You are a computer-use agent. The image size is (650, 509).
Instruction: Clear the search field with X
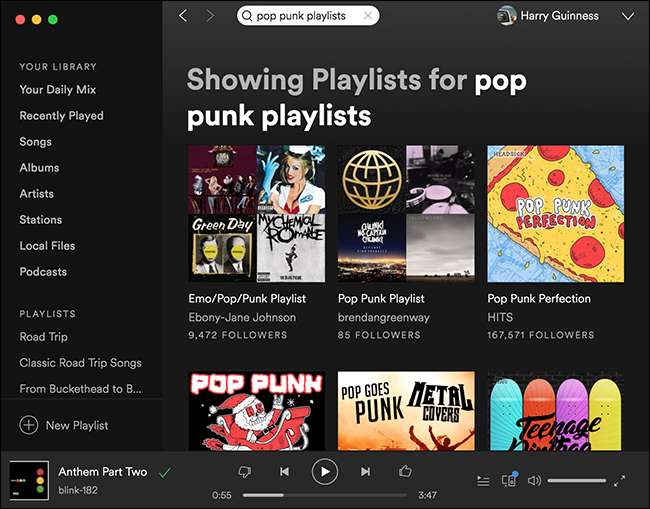(368, 16)
